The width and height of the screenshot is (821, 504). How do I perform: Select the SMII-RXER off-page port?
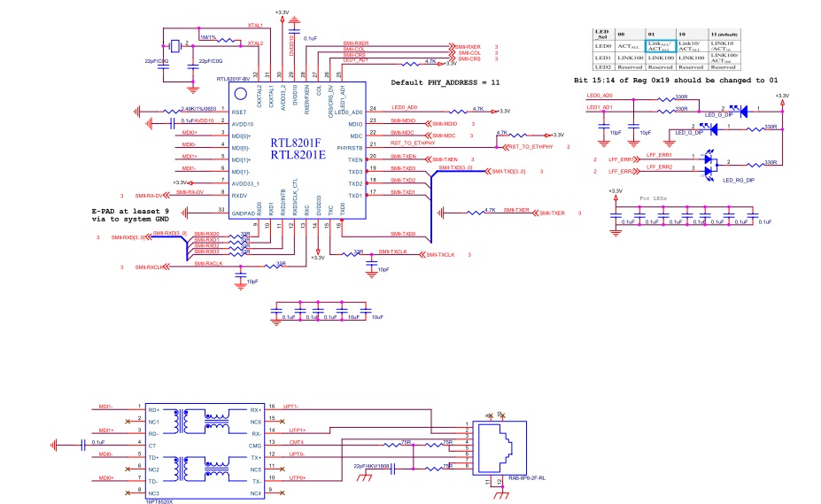tap(464, 47)
